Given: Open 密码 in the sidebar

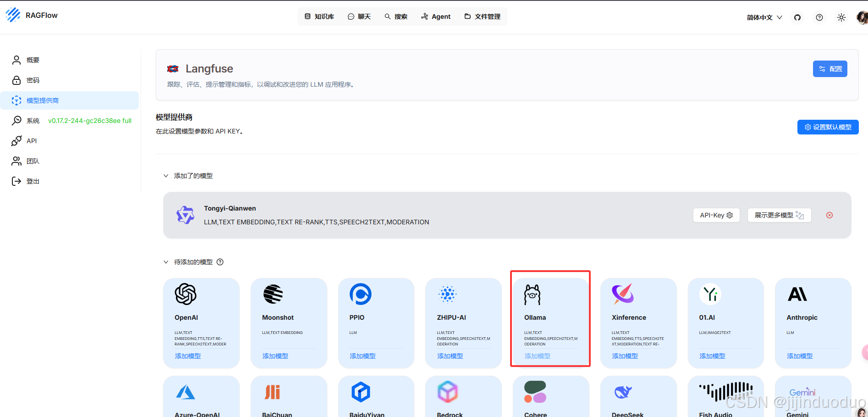Looking at the screenshot, I should point(70,80).
